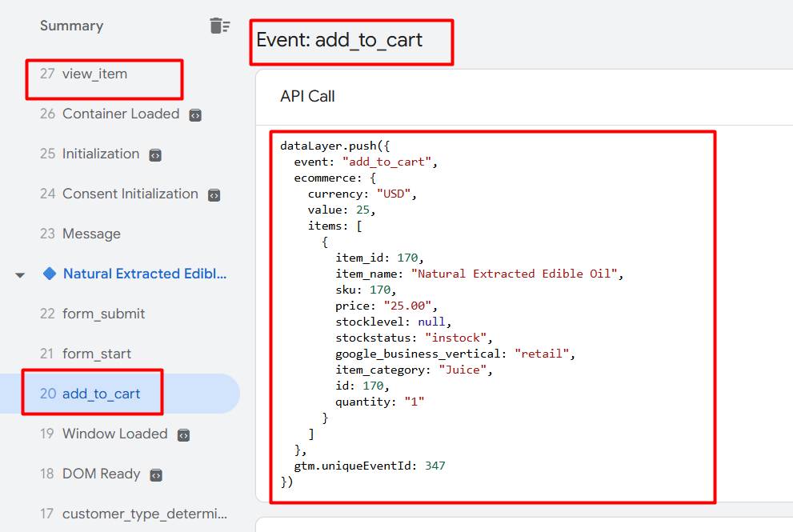Click the clear events trash icon

(219, 26)
